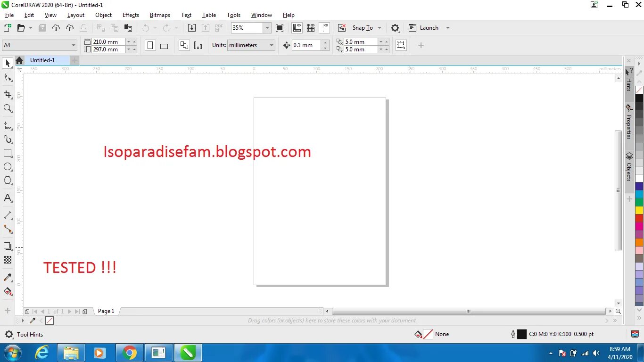
Task: Expand the Launch dropdown arrow
Action: point(448,28)
